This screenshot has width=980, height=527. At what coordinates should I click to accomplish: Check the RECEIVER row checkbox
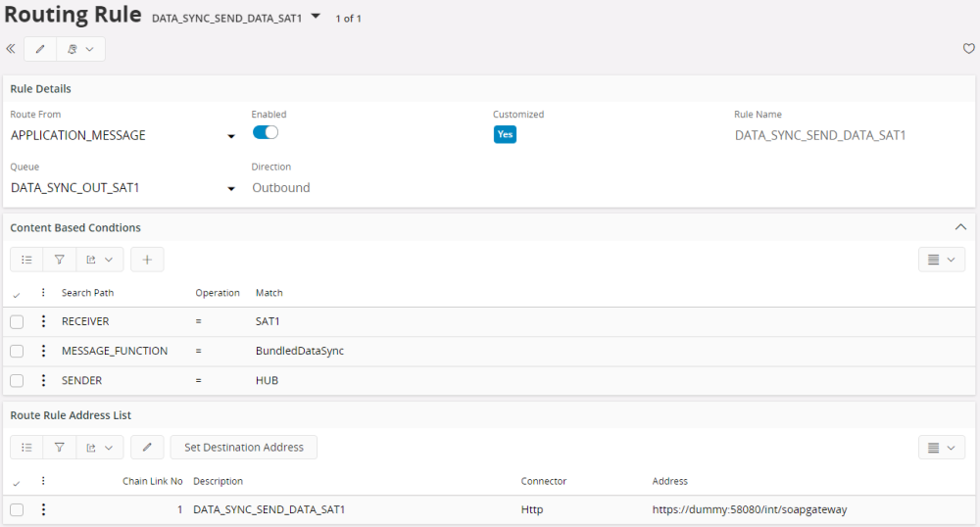pos(17,321)
